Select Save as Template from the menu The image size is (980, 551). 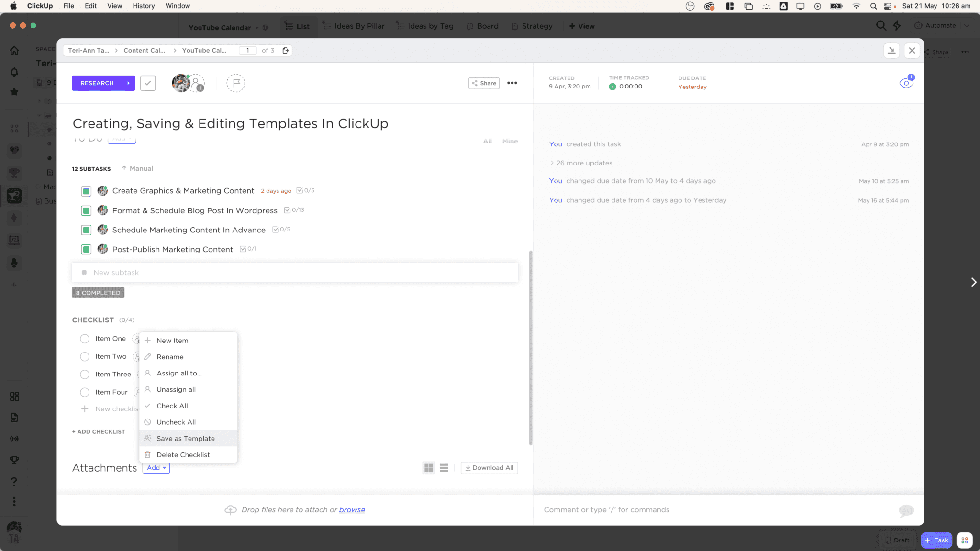click(186, 438)
